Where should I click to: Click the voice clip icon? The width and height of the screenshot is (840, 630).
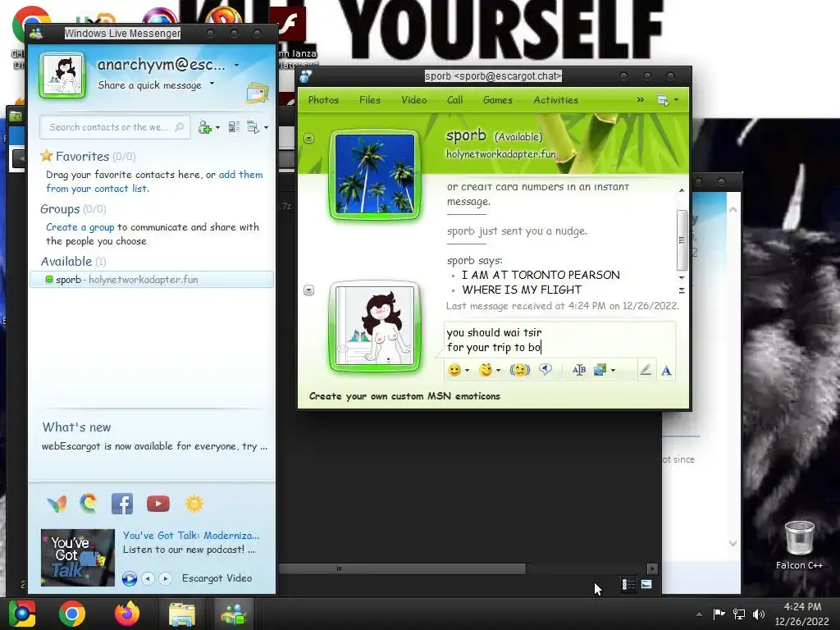pyautogui.click(x=546, y=370)
